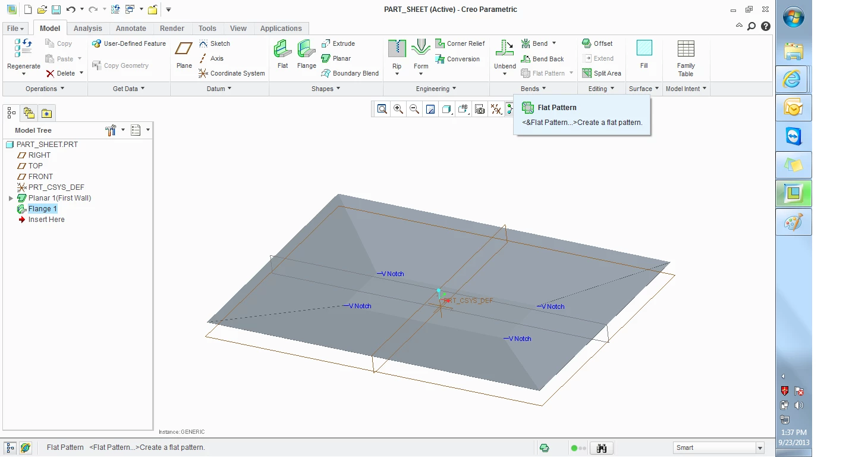Choose the Boundary Blend tool
The height and width of the screenshot is (457, 868).
pos(350,73)
